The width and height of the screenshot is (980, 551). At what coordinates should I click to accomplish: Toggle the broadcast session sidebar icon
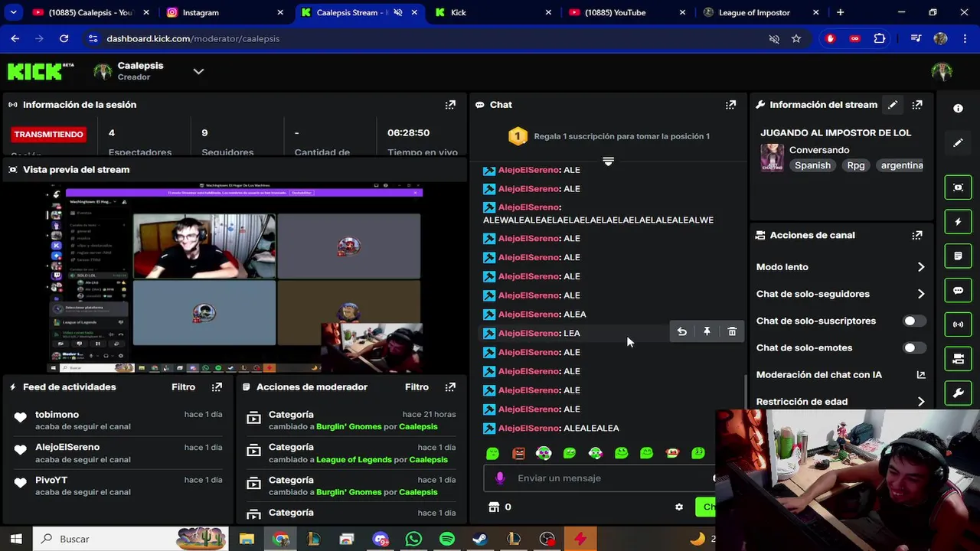click(x=958, y=324)
